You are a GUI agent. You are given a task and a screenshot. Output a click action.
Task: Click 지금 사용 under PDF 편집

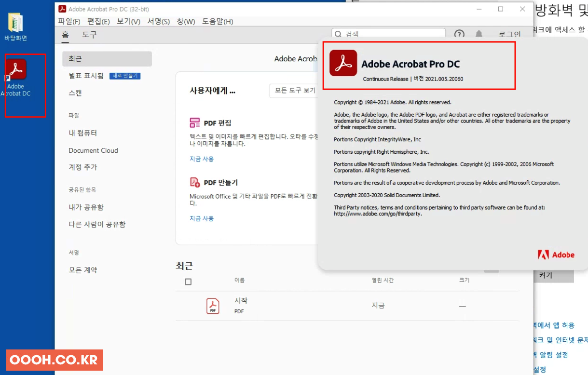tap(202, 159)
